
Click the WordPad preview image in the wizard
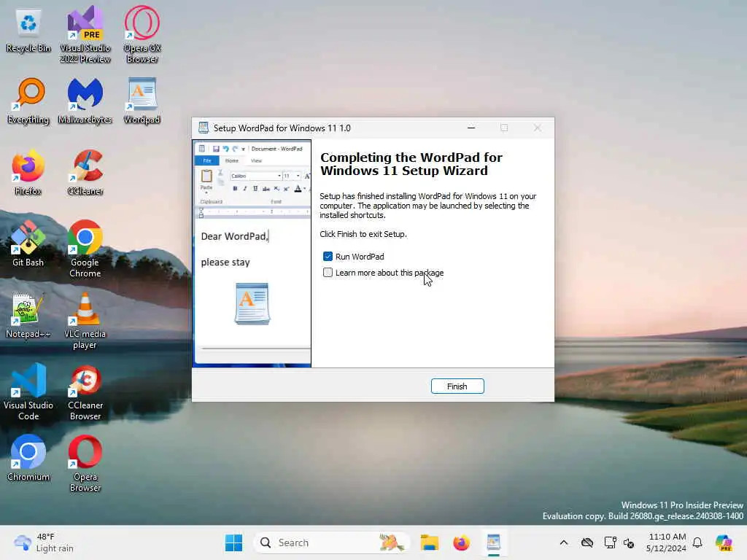click(252, 253)
